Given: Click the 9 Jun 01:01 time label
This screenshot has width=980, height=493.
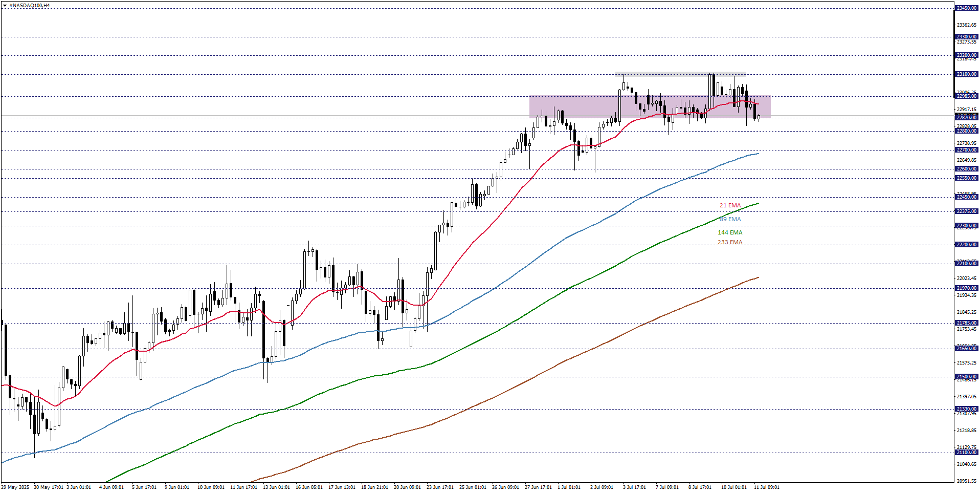Looking at the screenshot, I should click(177, 487).
